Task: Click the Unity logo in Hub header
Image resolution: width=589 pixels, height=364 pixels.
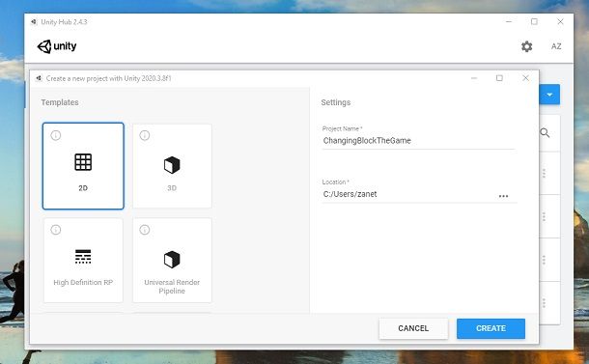Action: click(x=57, y=46)
